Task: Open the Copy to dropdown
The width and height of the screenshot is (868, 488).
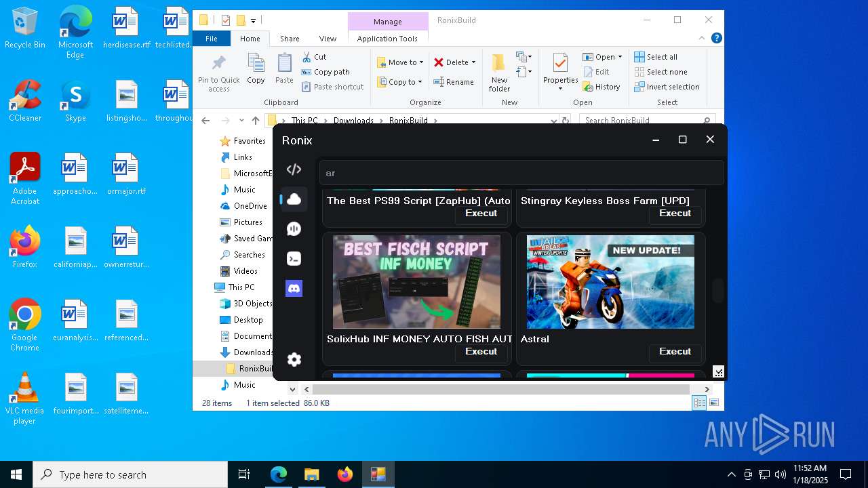Action: click(x=400, y=82)
